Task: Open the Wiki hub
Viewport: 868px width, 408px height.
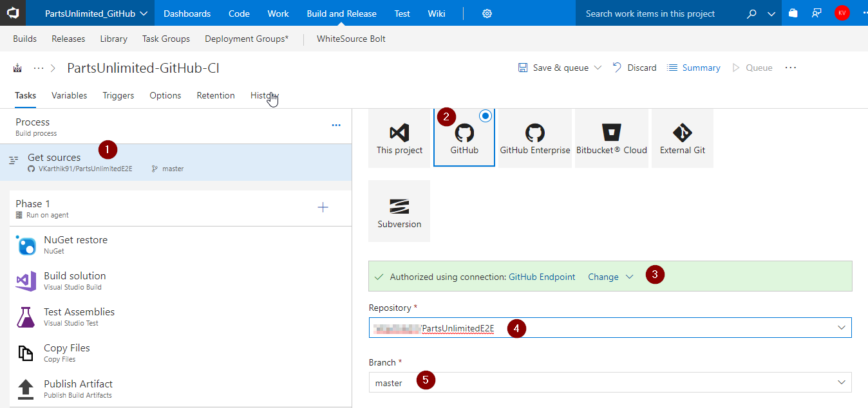Action: [437, 14]
